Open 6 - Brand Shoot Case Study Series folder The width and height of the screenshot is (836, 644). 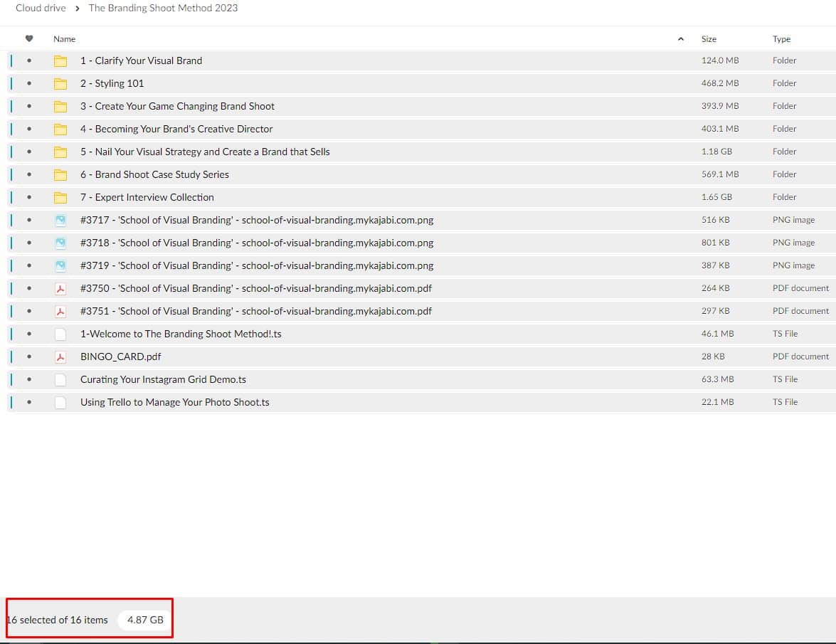click(x=154, y=175)
